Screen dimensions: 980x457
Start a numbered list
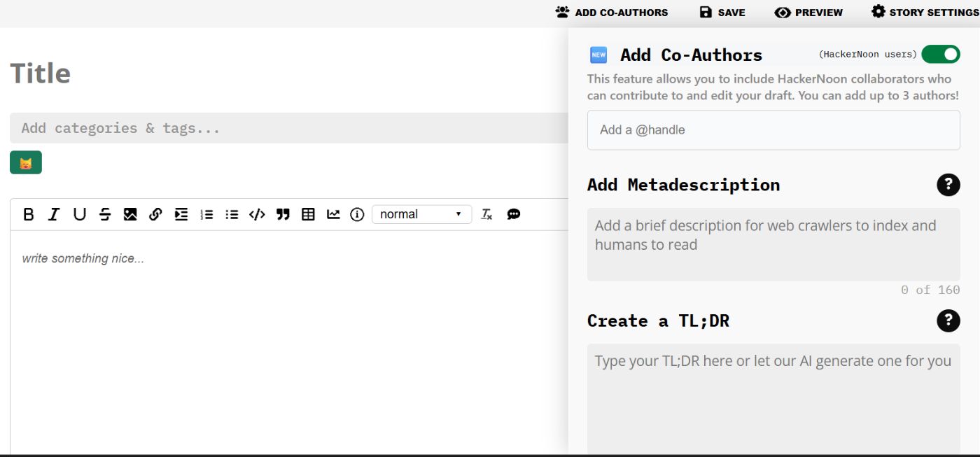206,214
